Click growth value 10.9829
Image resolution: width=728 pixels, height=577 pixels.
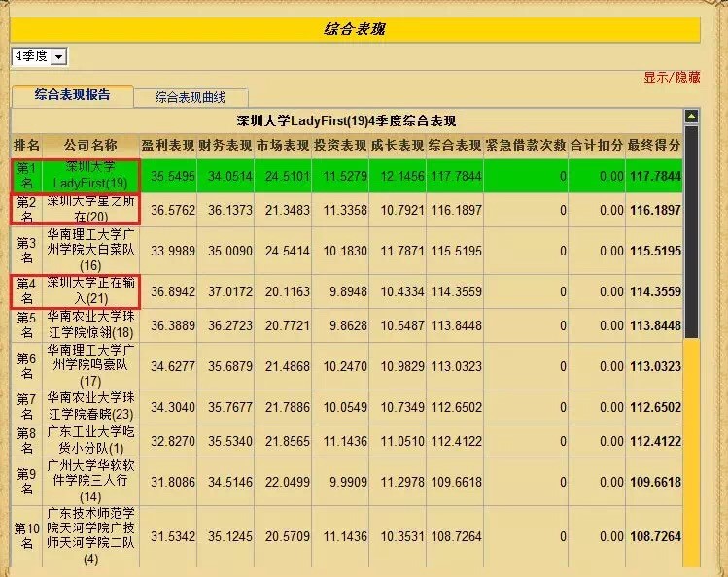(402, 366)
